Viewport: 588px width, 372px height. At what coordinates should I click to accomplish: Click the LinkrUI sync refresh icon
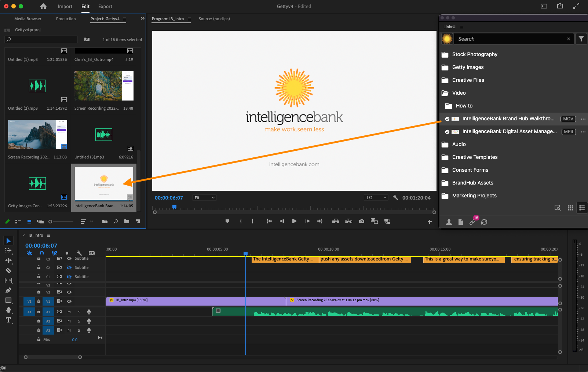pyautogui.click(x=484, y=222)
